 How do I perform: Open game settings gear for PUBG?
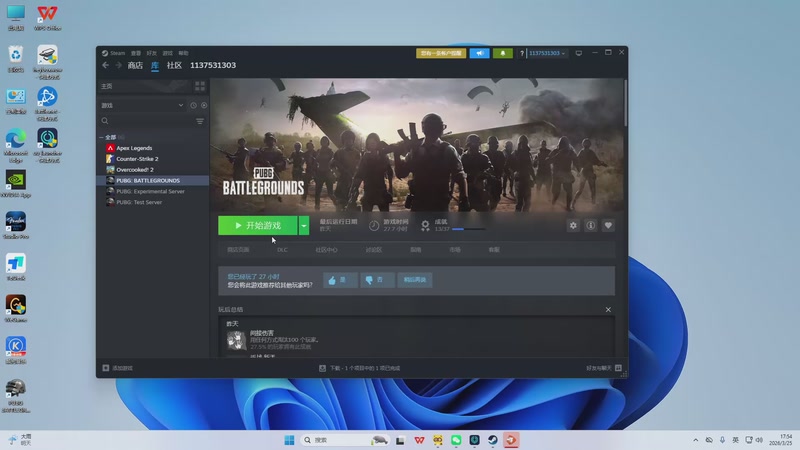pos(573,226)
